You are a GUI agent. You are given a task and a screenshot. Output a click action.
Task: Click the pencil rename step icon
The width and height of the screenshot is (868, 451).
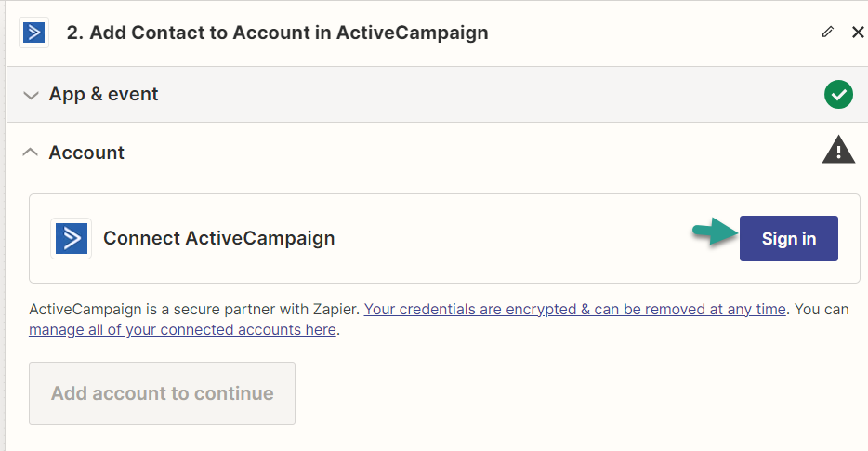pyautogui.click(x=828, y=33)
